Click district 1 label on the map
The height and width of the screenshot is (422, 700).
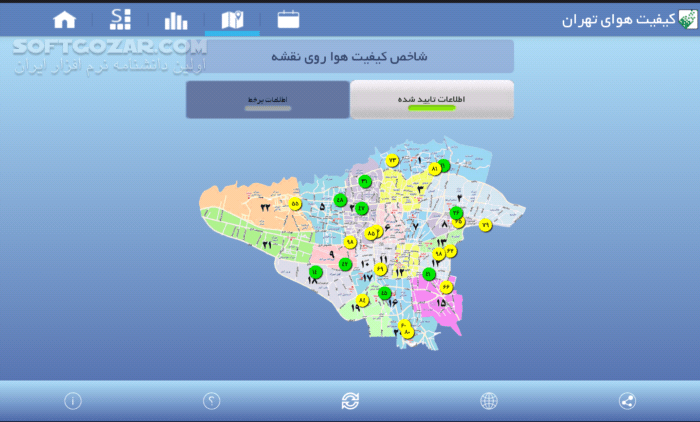(419, 160)
